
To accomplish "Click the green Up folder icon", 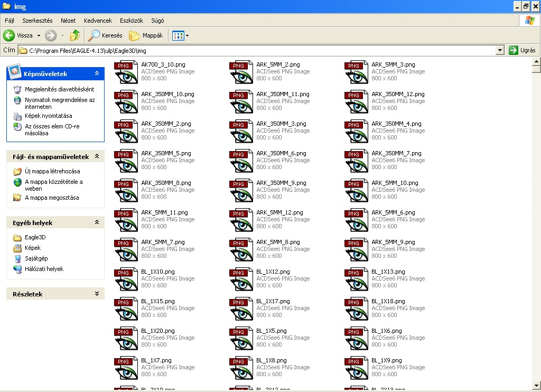I will coord(75,35).
